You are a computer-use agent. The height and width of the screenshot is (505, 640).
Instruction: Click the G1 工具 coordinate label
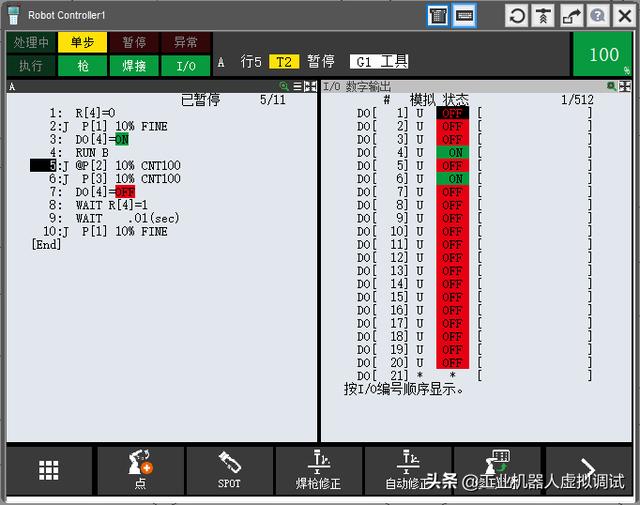click(x=379, y=62)
